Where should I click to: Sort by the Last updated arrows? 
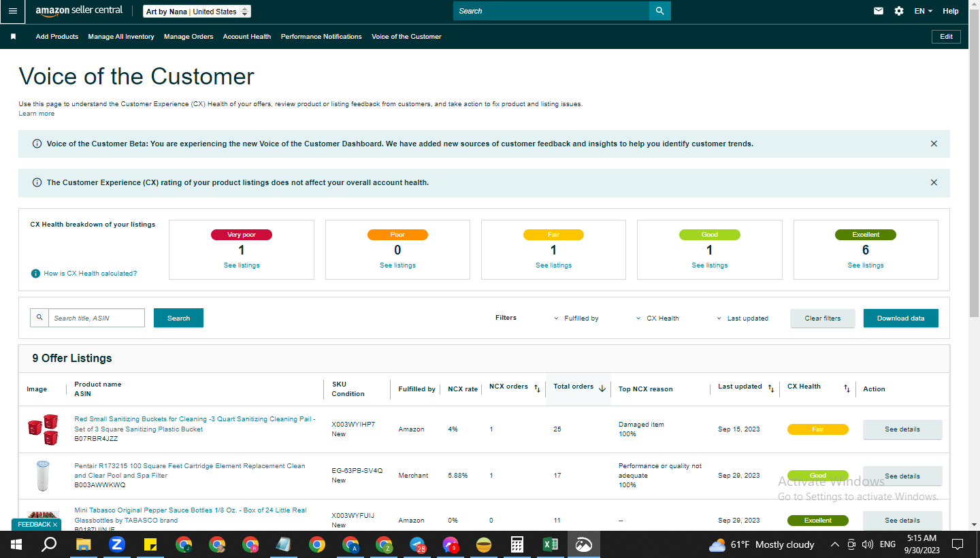(x=771, y=388)
